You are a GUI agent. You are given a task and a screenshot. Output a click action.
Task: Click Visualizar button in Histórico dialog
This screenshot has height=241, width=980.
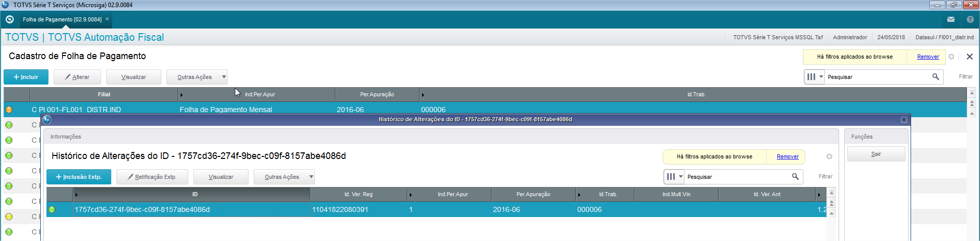coord(221,177)
